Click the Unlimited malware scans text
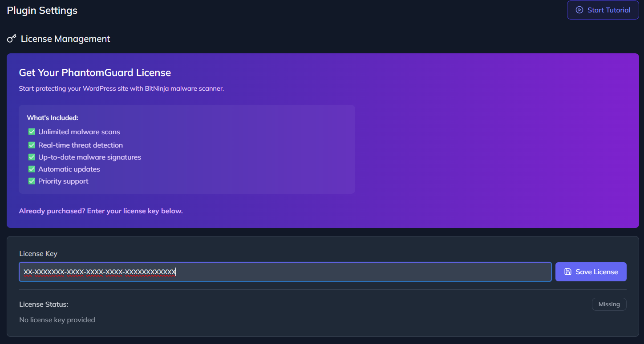 click(x=79, y=132)
